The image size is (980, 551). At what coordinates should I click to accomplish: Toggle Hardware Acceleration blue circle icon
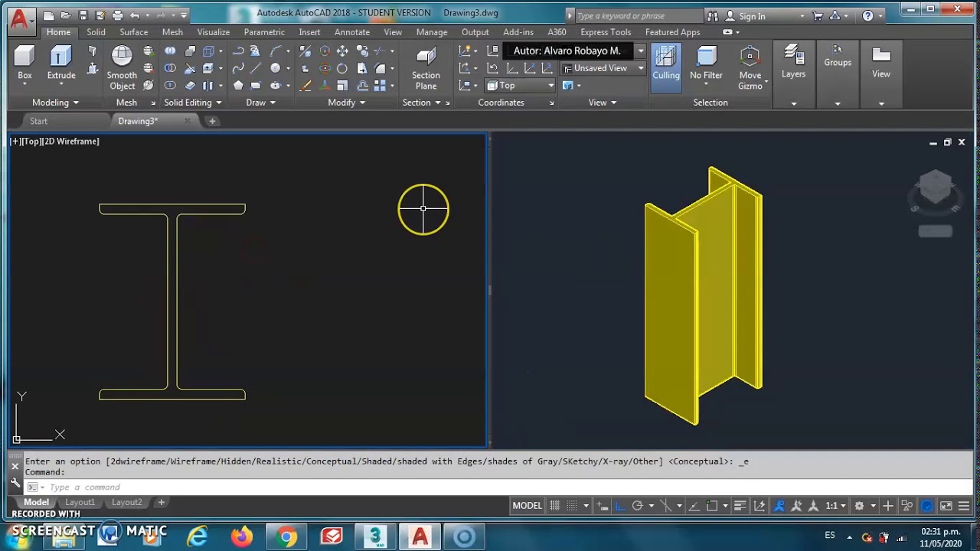(927, 506)
